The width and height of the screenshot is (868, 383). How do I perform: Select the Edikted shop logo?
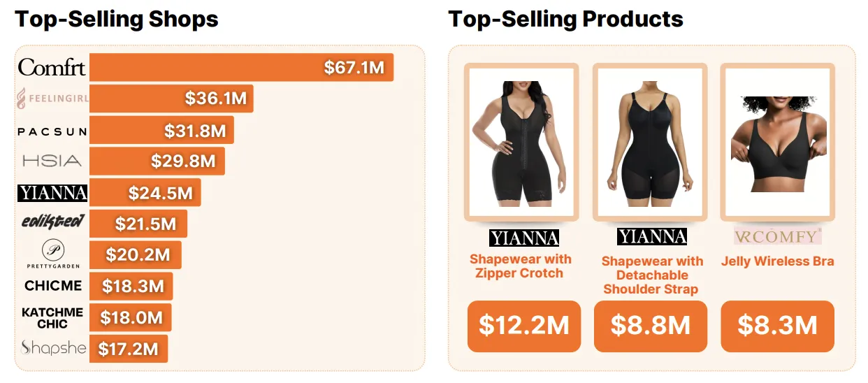point(52,223)
